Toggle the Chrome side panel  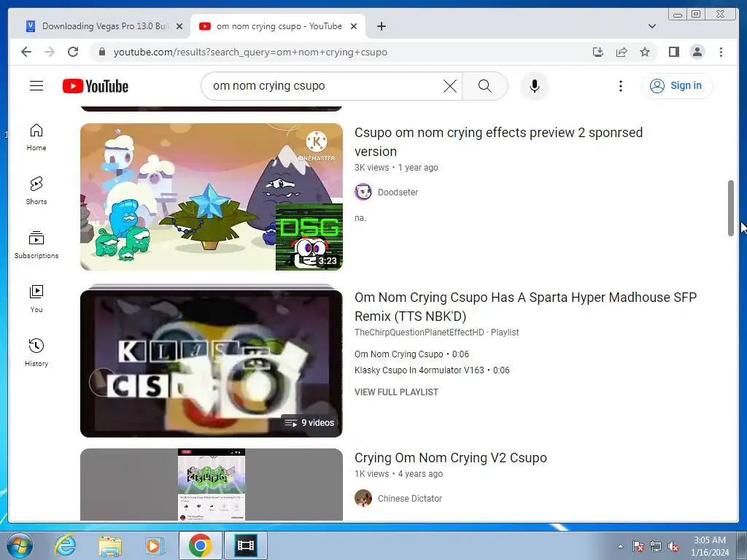point(673,52)
